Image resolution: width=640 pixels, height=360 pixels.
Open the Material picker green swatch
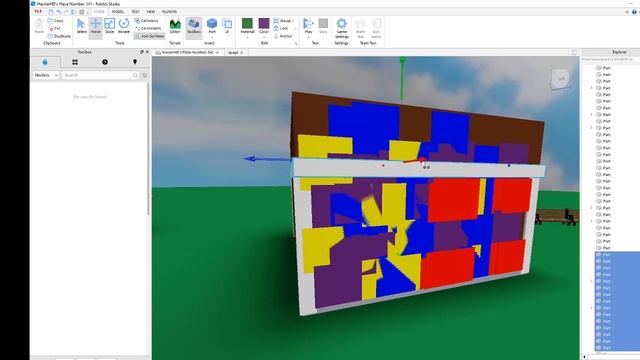pos(247,23)
